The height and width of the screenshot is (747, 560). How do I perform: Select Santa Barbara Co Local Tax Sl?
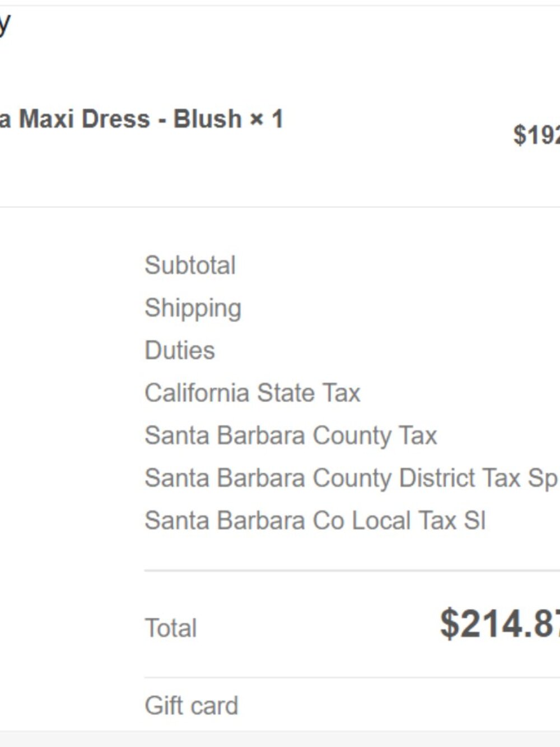[x=315, y=521]
